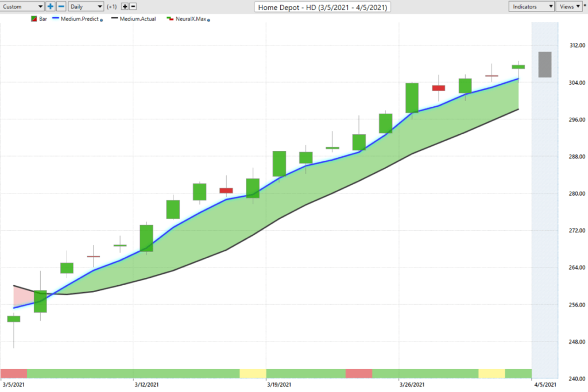Click the red NeuralX segment near 3/25

pyautogui.click(x=359, y=373)
